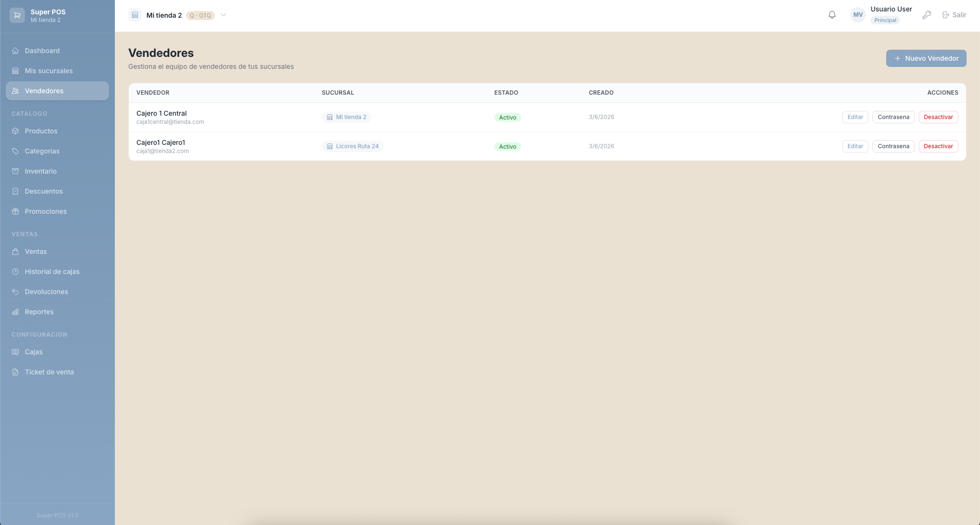Open Productos in the sidebar
Screen dimensions: 980x525
[x=41, y=131]
